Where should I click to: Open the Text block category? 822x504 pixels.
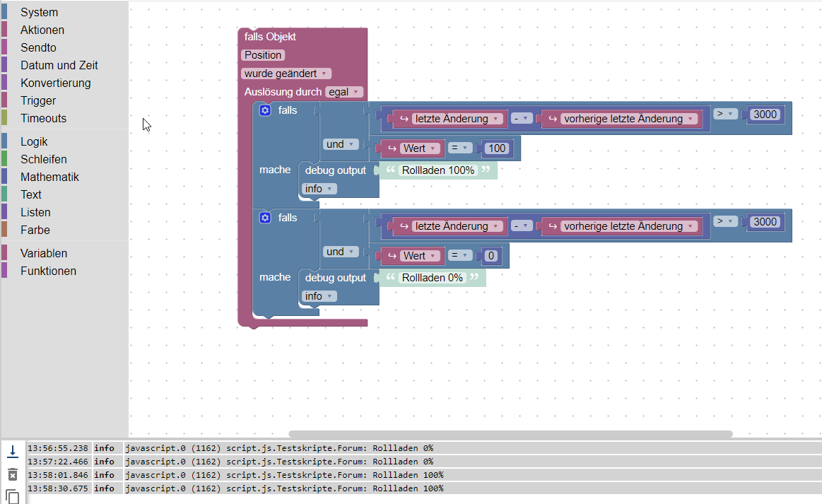pos(31,194)
